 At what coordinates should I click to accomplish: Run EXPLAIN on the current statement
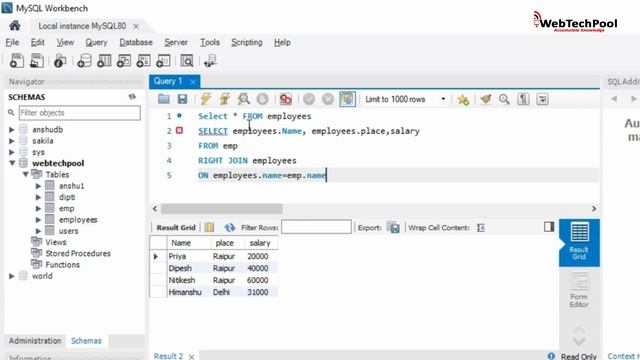point(244,99)
